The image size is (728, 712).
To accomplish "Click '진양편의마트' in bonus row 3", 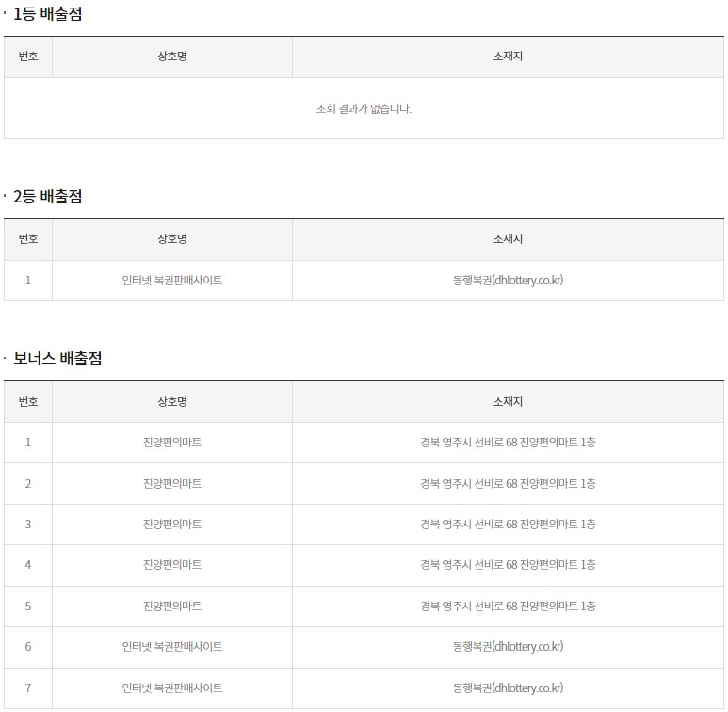I will click(x=172, y=525).
